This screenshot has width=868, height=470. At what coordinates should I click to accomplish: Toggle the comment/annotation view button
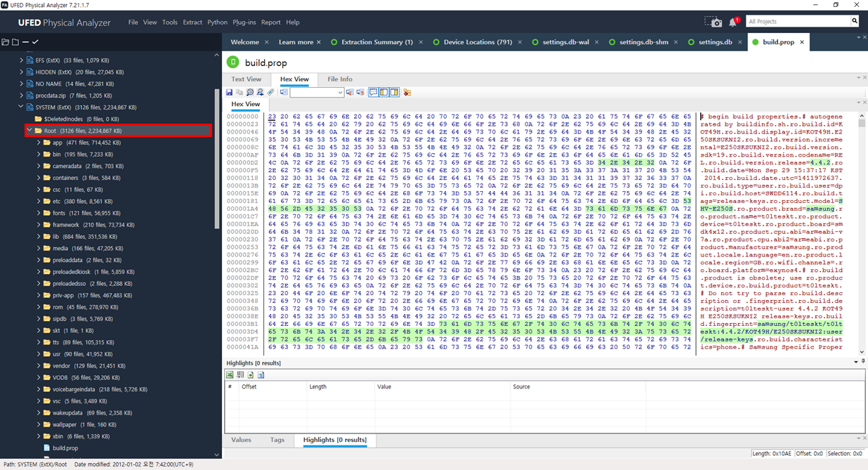[x=374, y=92]
